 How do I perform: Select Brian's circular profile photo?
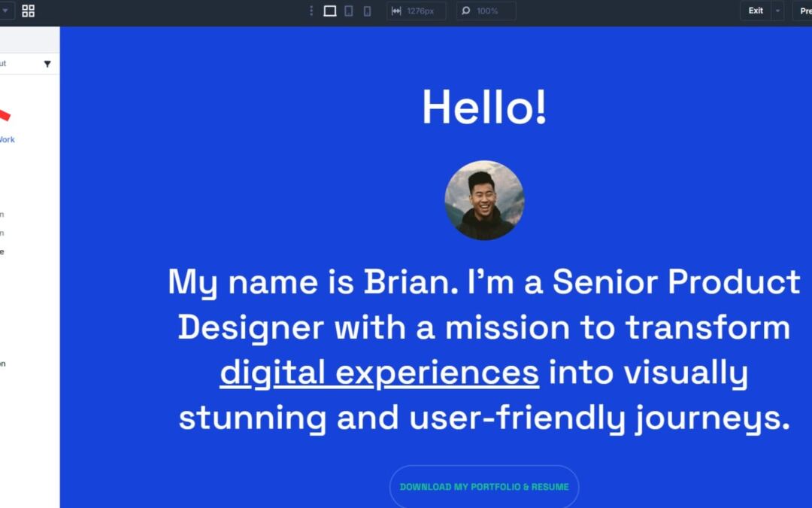(484, 200)
